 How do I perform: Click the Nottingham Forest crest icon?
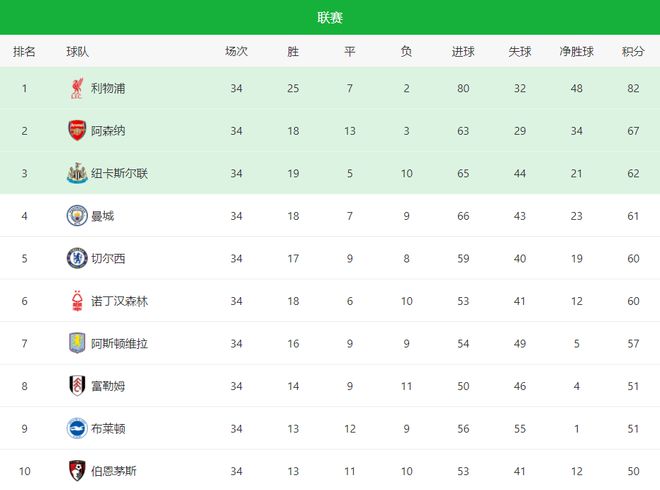[77, 301]
